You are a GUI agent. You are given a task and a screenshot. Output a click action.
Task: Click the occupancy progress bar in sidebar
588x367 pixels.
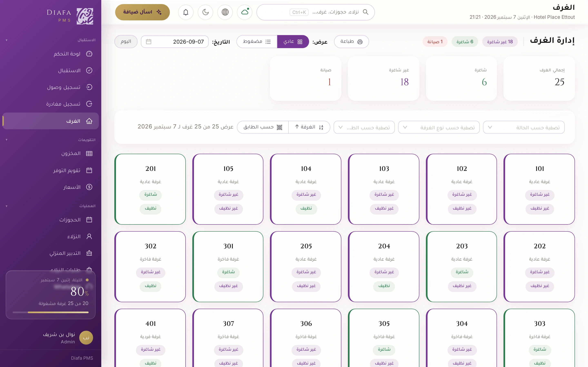click(x=51, y=312)
